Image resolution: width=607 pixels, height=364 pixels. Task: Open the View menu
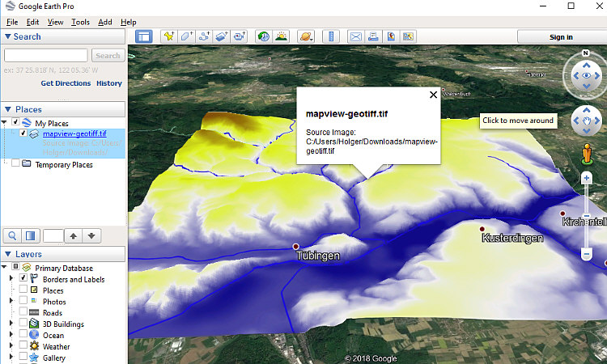point(55,22)
